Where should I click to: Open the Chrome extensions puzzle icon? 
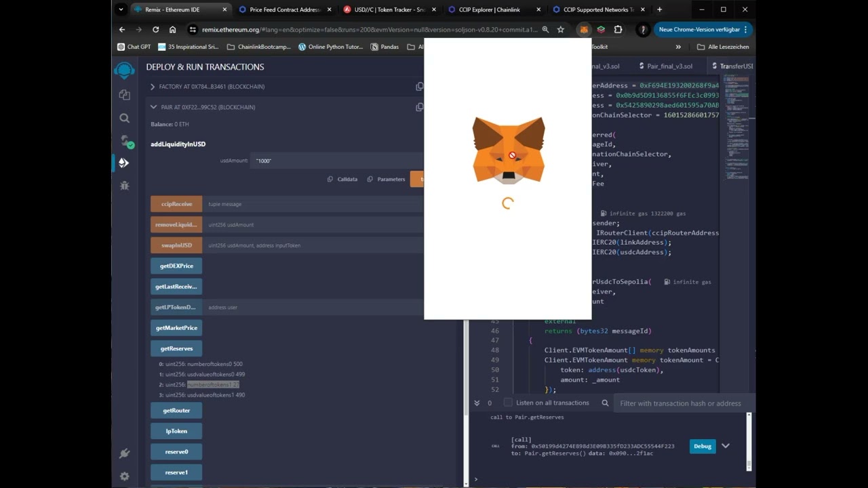618,30
